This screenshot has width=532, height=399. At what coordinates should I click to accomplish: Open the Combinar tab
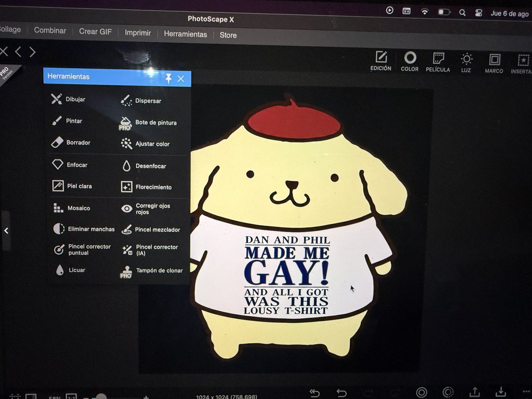point(50,31)
